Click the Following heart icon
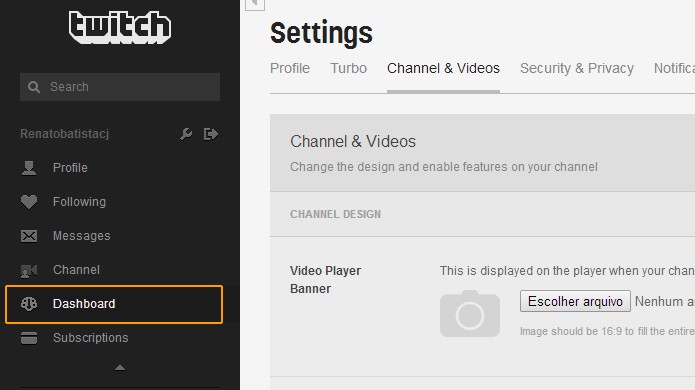Viewport: 695px width, 390px height. (x=29, y=202)
